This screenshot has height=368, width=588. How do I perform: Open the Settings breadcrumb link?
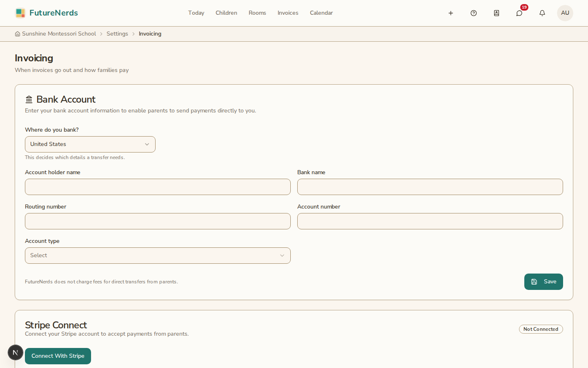click(117, 34)
